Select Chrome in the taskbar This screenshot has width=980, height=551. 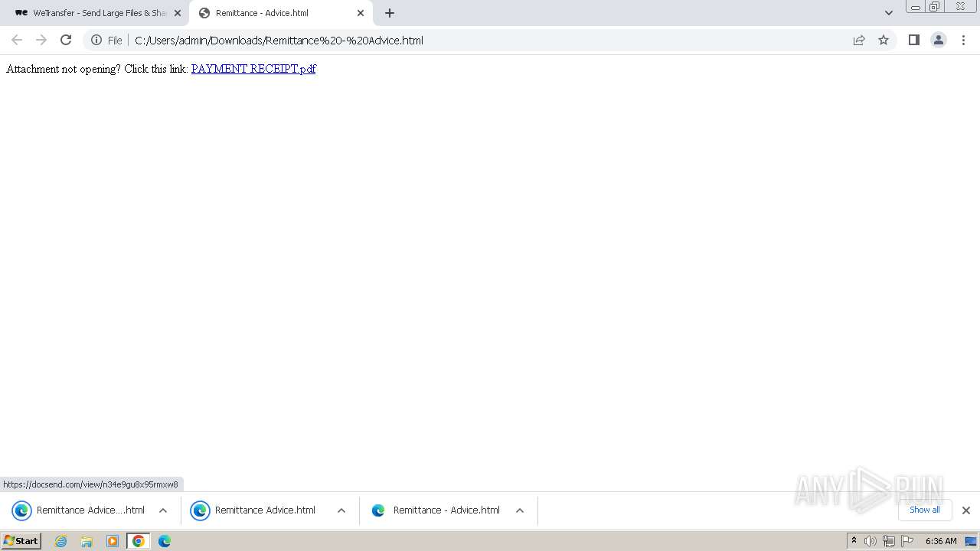click(x=139, y=541)
